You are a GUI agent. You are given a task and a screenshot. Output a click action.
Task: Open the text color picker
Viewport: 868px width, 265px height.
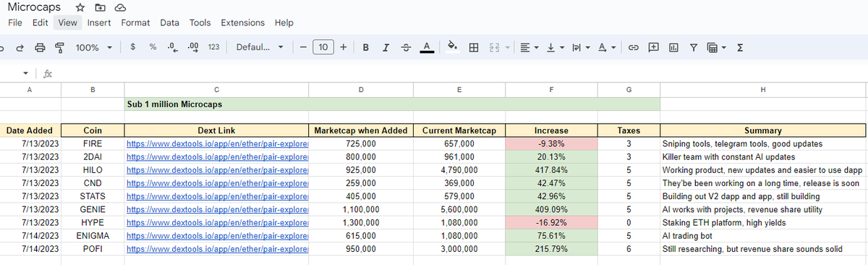click(427, 47)
